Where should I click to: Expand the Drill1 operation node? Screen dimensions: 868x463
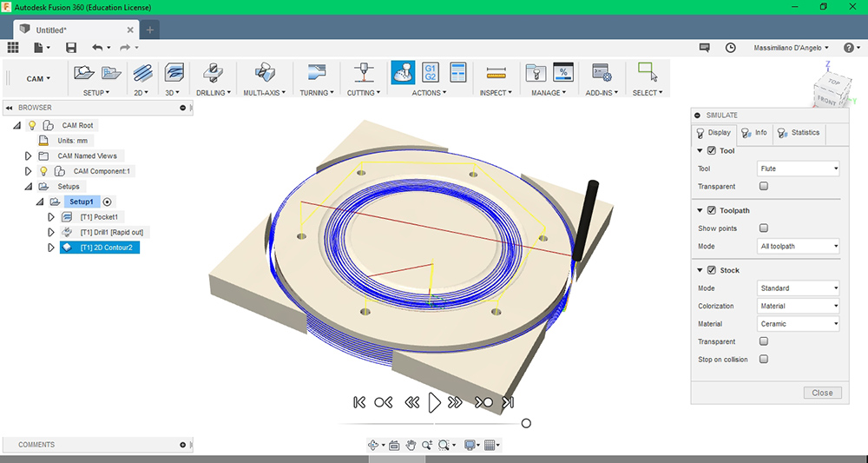51,232
